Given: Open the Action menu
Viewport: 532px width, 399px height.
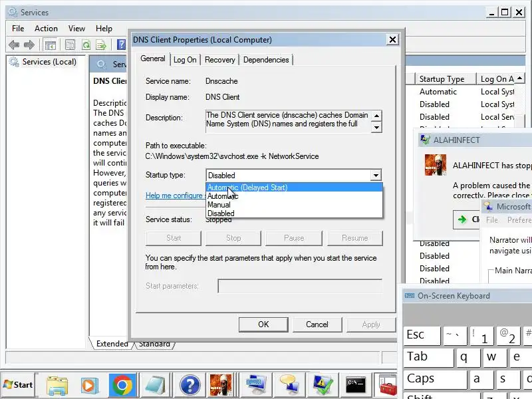Looking at the screenshot, I should coord(46,29).
